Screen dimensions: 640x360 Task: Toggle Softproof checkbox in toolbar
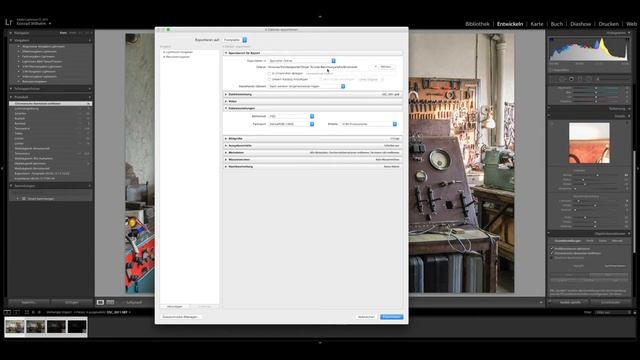[x=124, y=302]
